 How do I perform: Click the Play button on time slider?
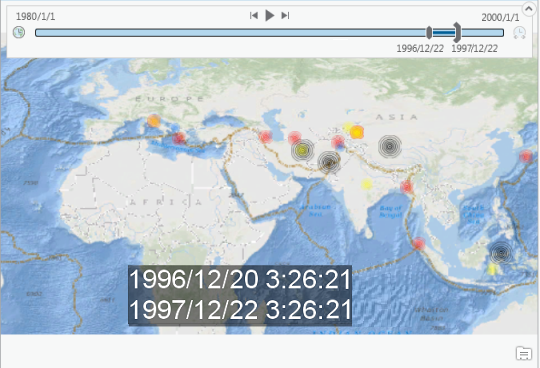coord(270,15)
